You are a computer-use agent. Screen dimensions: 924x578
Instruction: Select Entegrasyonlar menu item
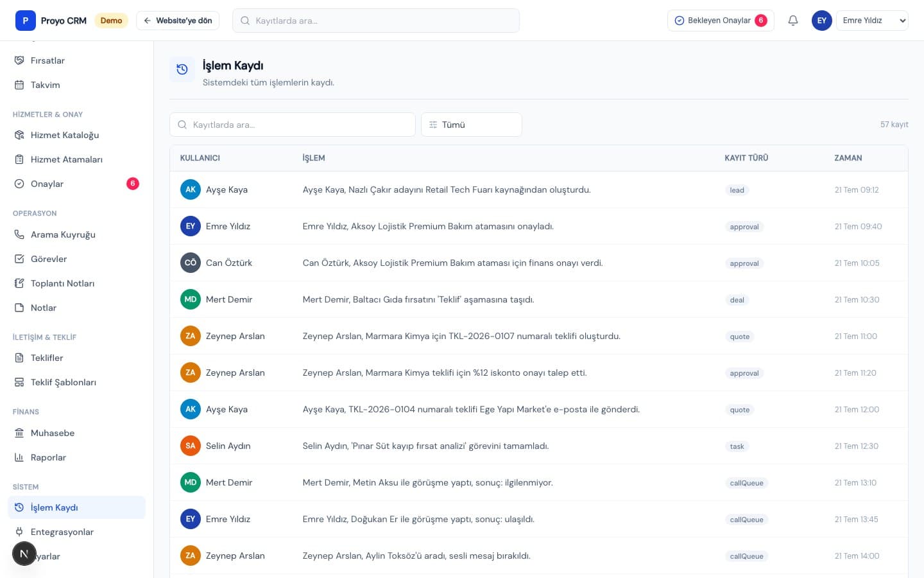pyautogui.click(x=76, y=532)
